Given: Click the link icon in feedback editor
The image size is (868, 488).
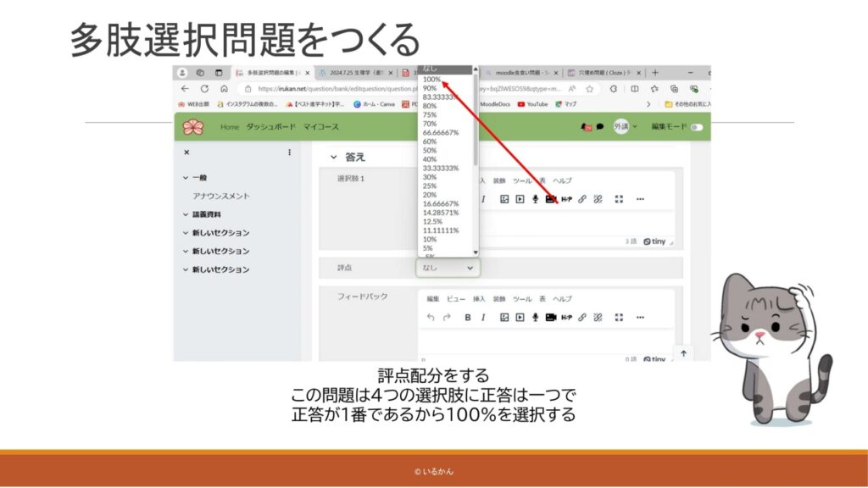Looking at the screenshot, I should [x=582, y=318].
